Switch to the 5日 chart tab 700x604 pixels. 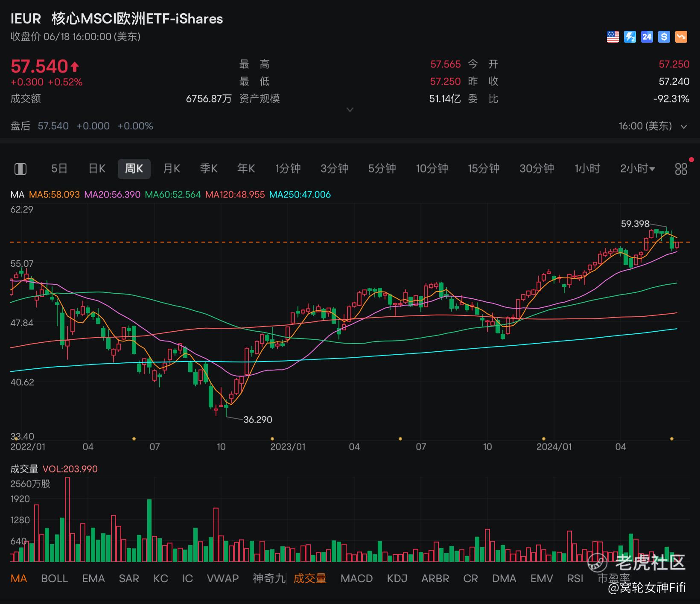[59, 169]
